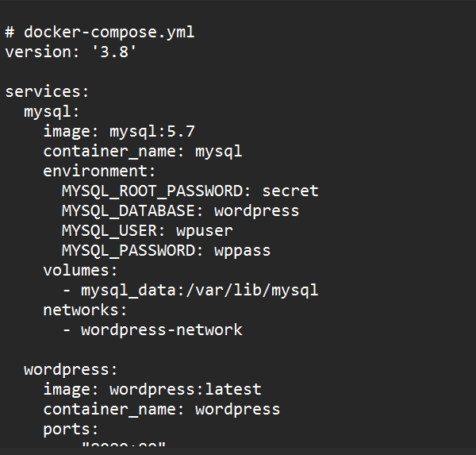Click the 'wordpress:' service name

tap(71, 369)
